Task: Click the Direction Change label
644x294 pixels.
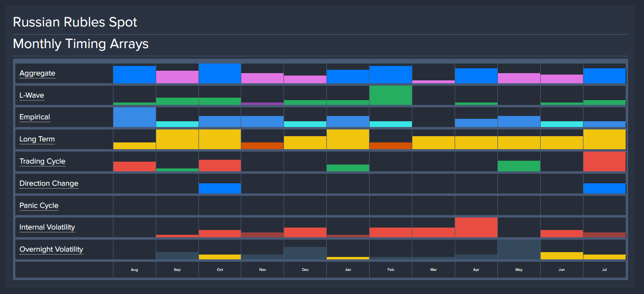Action: coord(49,183)
